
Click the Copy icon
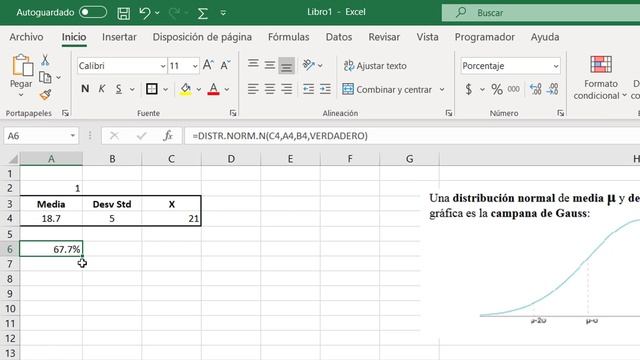(45, 77)
